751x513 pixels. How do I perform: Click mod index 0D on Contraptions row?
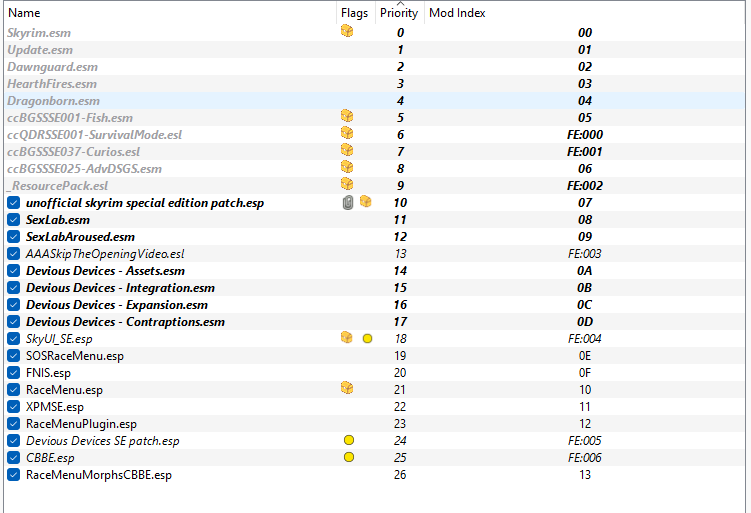pos(585,322)
